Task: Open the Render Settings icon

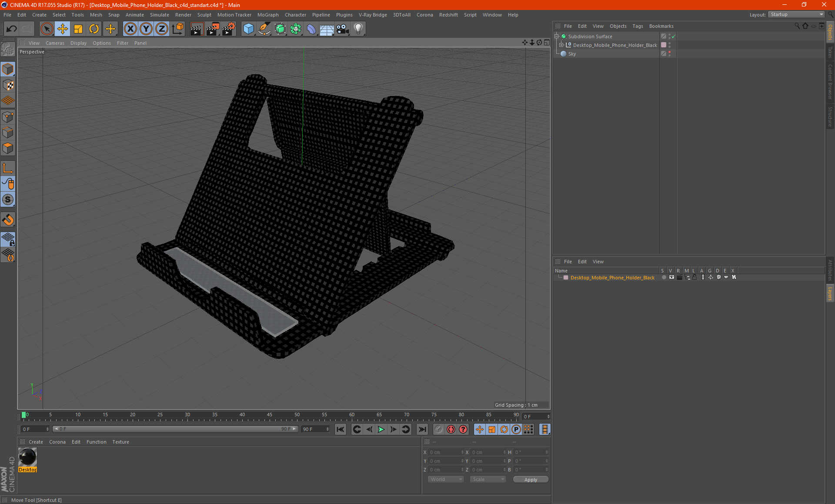Action: click(x=228, y=29)
